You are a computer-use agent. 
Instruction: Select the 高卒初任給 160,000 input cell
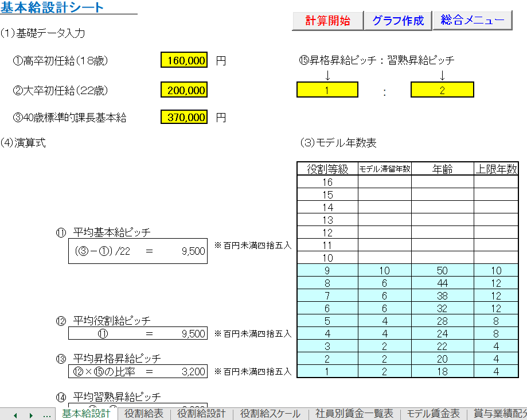[184, 60]
